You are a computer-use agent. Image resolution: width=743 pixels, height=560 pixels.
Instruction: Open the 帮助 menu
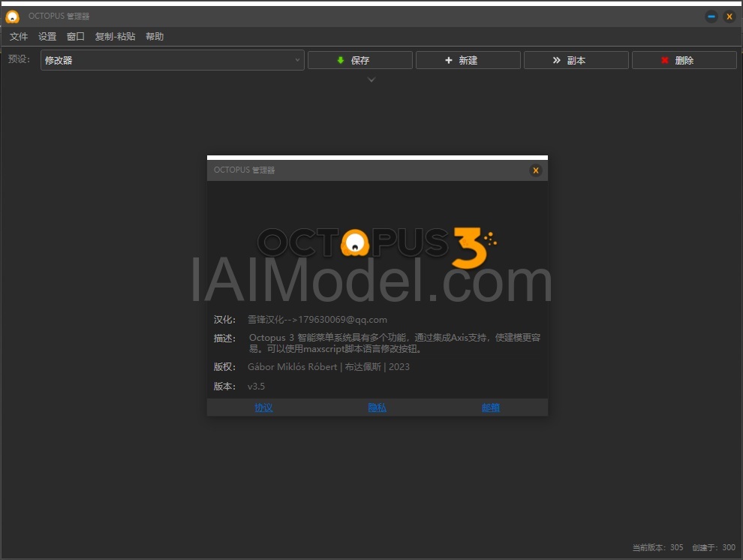(155, 37)
